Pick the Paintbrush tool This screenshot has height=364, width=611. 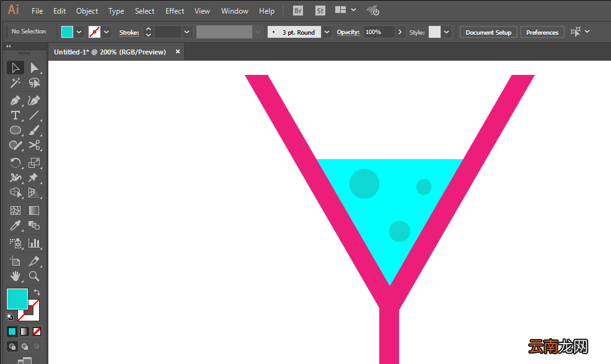34,130
